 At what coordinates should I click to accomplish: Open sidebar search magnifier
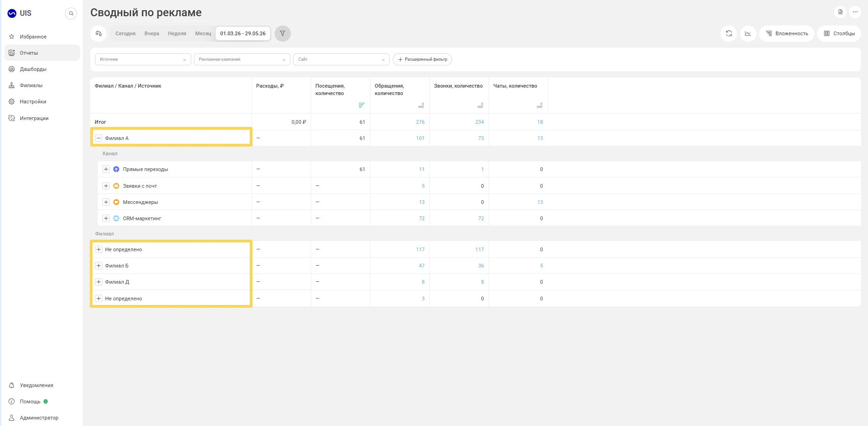(x=71, y=13)
